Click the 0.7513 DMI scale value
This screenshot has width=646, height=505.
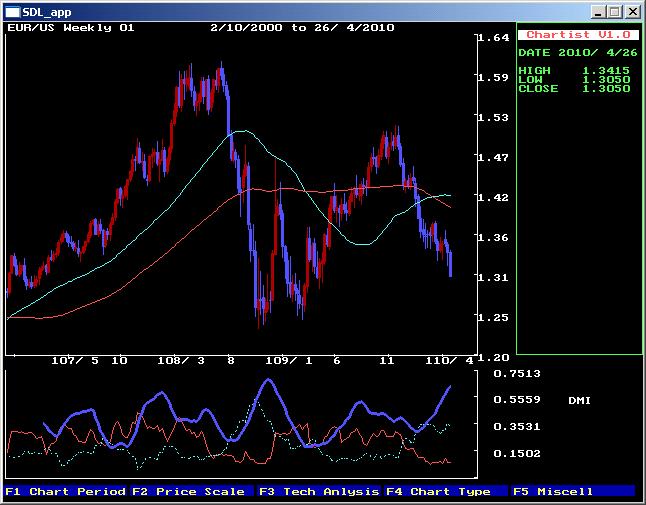click(517, 374)
